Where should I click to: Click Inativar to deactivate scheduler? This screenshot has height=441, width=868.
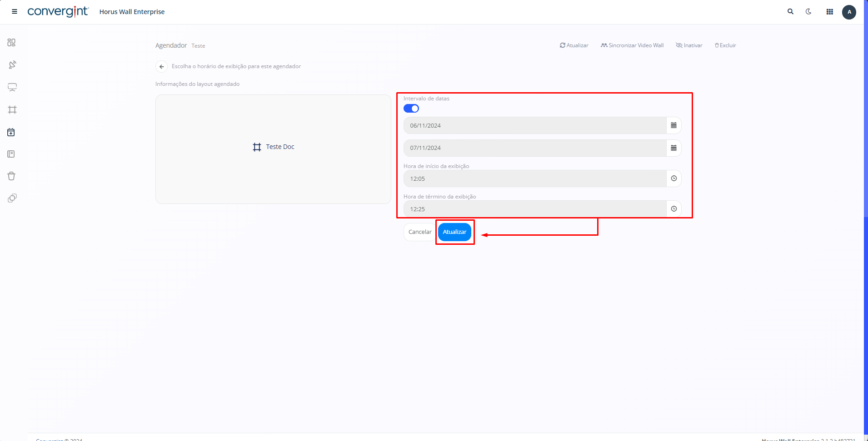(x=689, y=45)
